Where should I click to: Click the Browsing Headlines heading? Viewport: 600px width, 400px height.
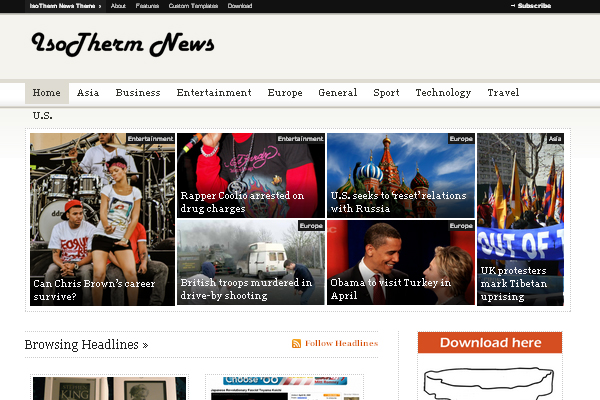[86, 344]
